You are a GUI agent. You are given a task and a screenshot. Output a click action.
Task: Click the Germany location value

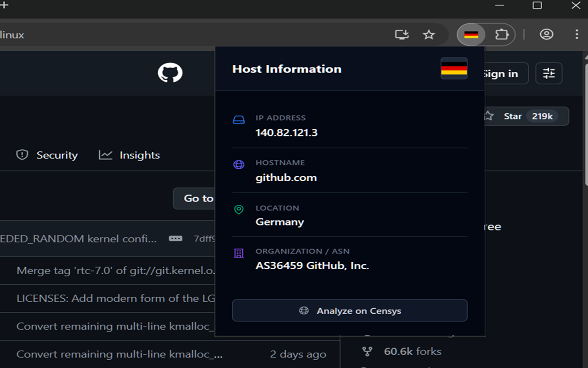click(280, 222)
